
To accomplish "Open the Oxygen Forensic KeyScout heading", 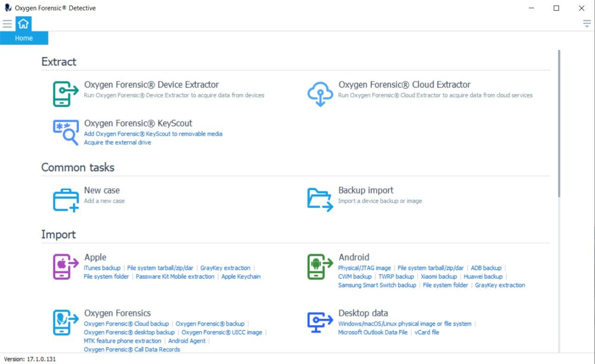I will pyautogui.click(x=138, y=123).
